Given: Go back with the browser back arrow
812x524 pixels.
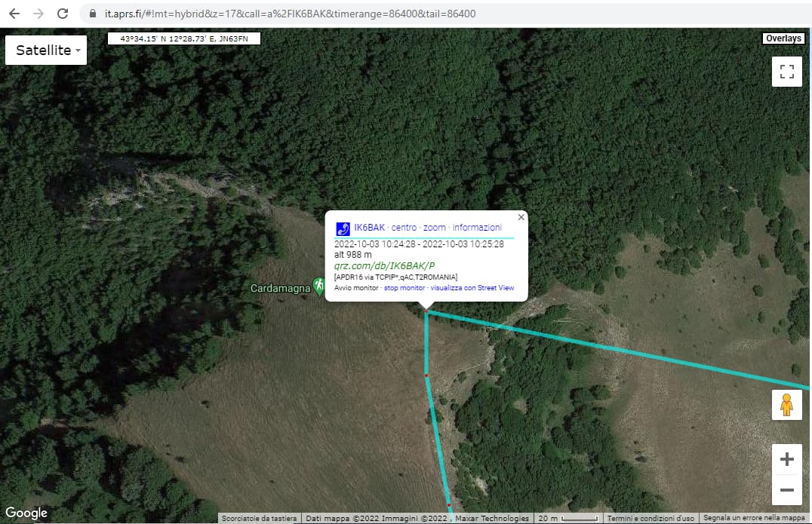Looking at the screenshot, I should [14, 14].
